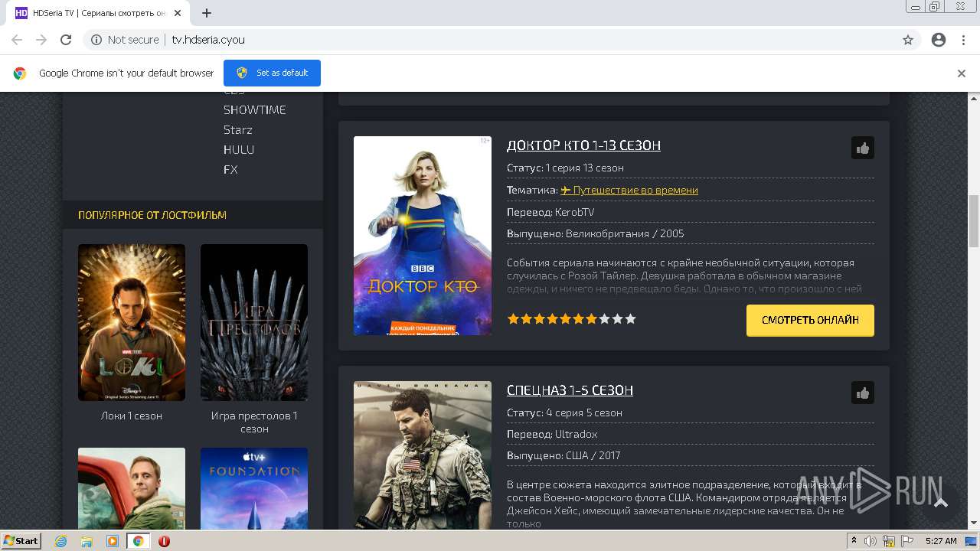Viewport: 980px width, 551px height.
Task: Open the Доктор Кто poster image
Action: (423, 236)
